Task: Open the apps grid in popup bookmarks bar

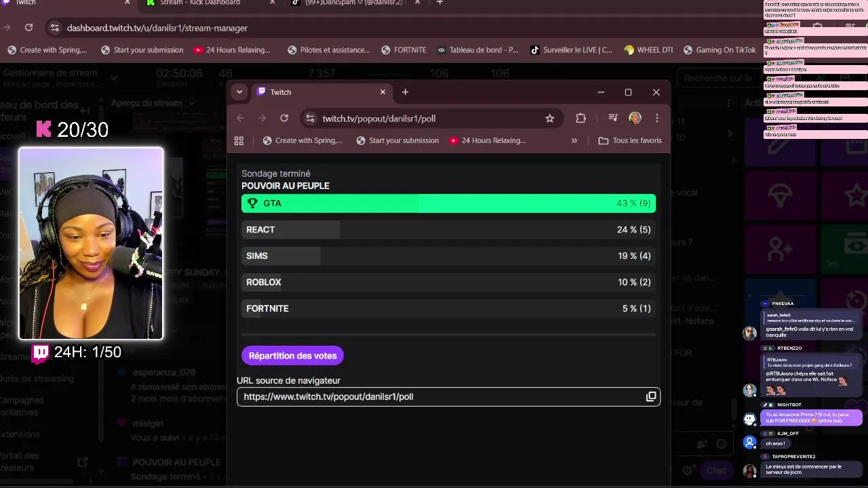Action: tap(239, 140)
